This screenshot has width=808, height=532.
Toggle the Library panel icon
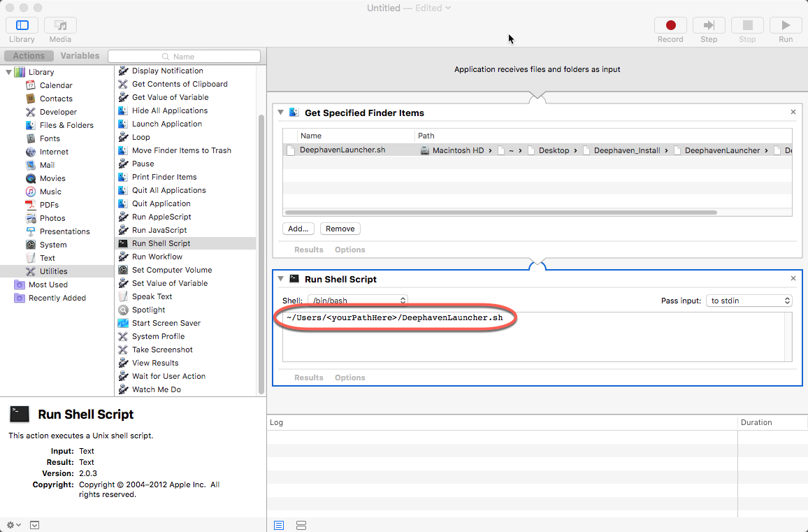[22, 26]
